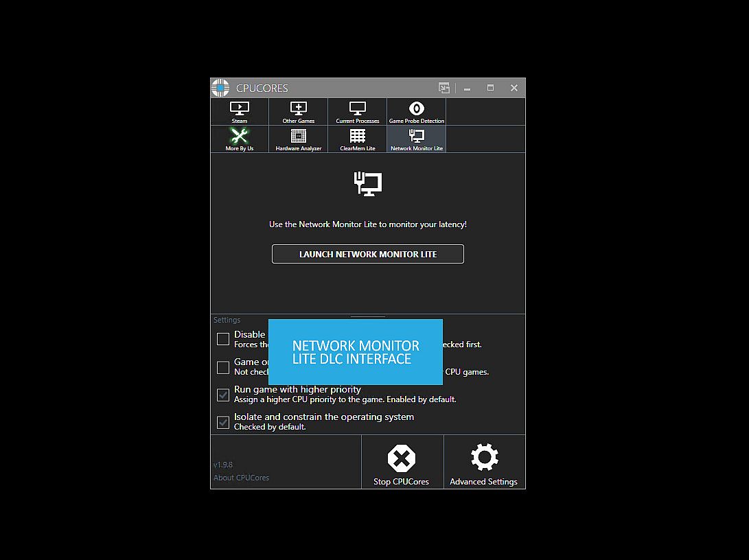Toggle the Disable checkbox in Settings
Screen dimensions: 749x560
click(223, 339)
